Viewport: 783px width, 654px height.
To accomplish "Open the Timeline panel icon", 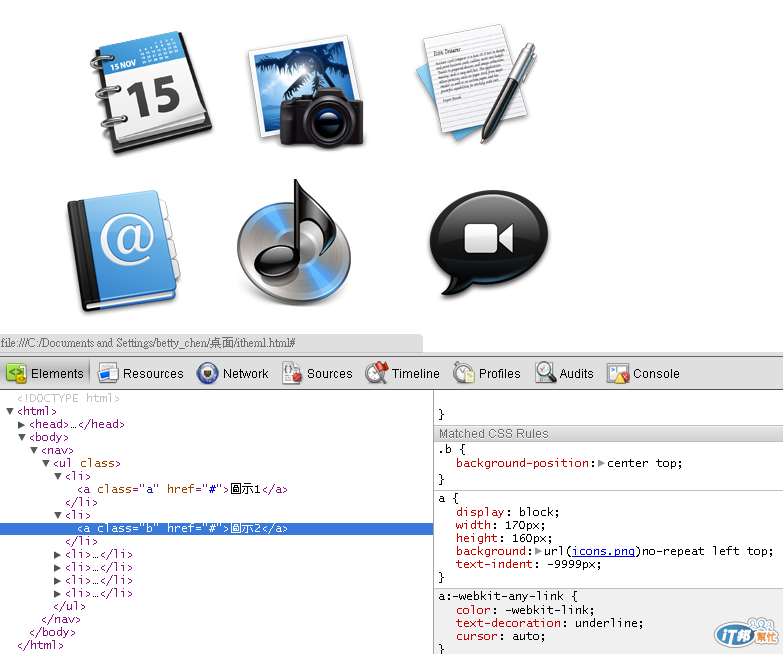I will 377,373.
